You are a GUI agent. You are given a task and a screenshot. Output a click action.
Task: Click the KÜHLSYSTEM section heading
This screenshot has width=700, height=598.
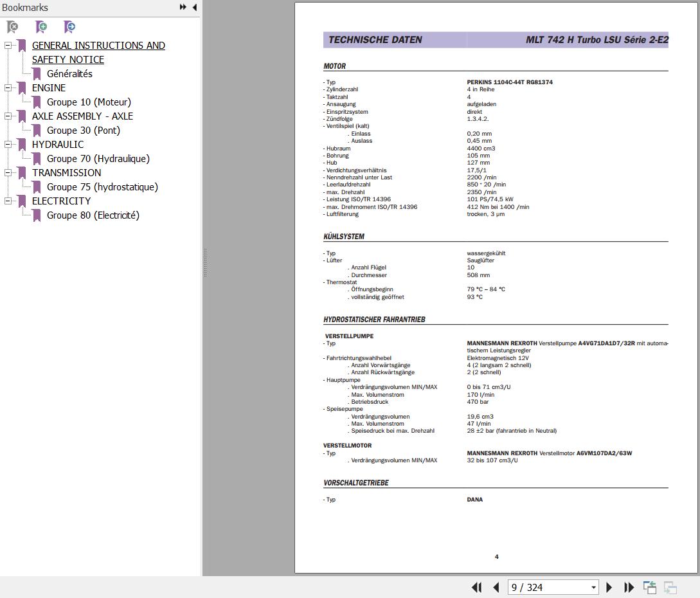[344, 237]
